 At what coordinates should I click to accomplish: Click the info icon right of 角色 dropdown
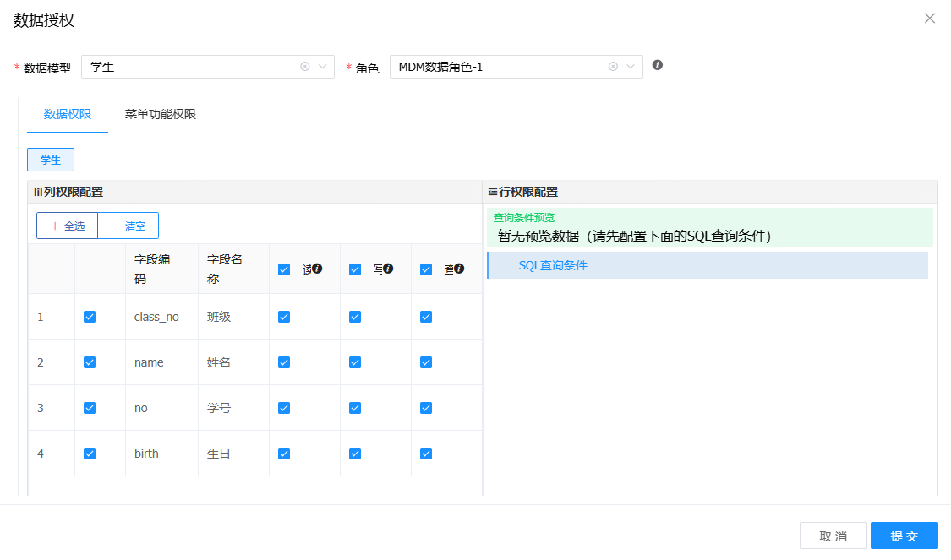tap(658, 65)
